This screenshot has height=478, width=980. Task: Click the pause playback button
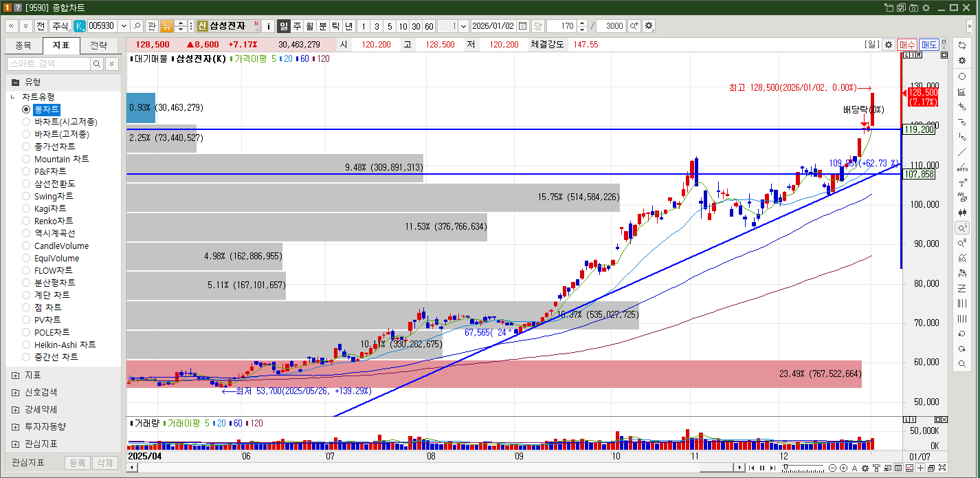click(x=762, y=468)
